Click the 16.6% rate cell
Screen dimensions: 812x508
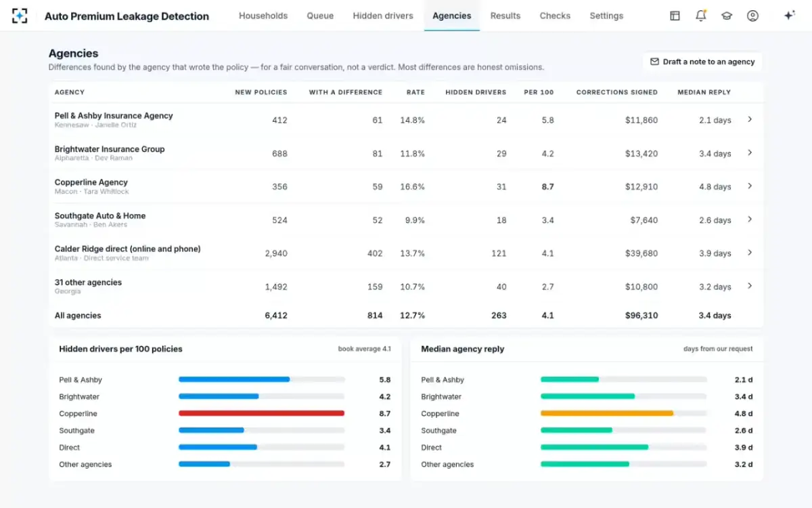pos(412,187)
